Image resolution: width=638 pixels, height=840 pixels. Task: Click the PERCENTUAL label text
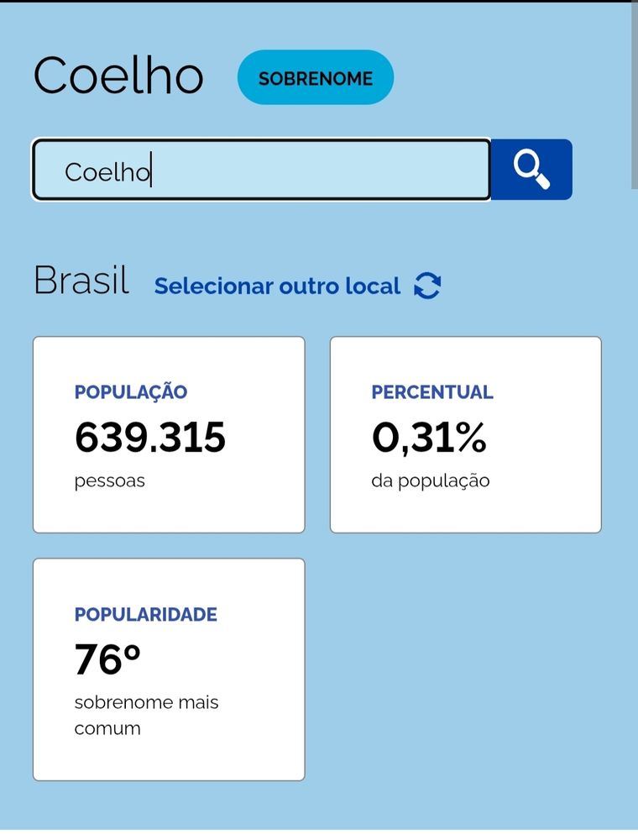432,392
